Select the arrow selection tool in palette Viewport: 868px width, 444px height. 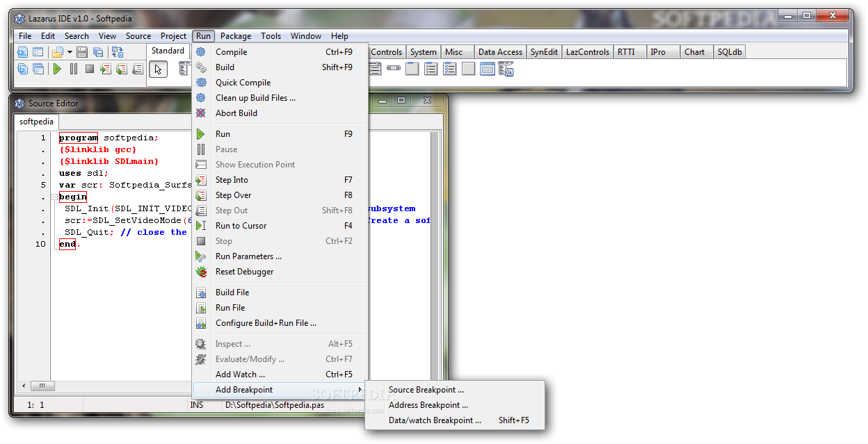[158, 69]
